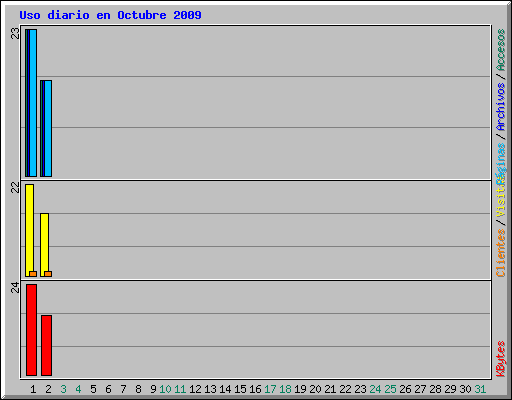Viewport: 512px width, 400px height.
Task: Click green x-axis day label 18
Action: [285, 389]
